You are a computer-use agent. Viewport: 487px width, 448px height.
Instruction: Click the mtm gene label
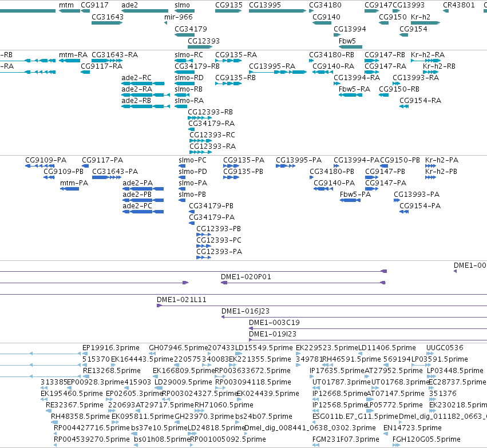(x=66, y=5)
